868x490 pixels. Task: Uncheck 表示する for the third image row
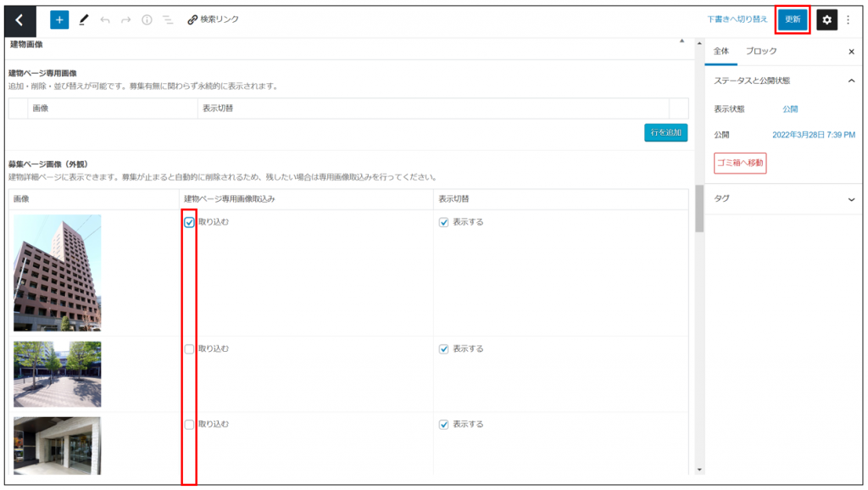pos(443,424)
